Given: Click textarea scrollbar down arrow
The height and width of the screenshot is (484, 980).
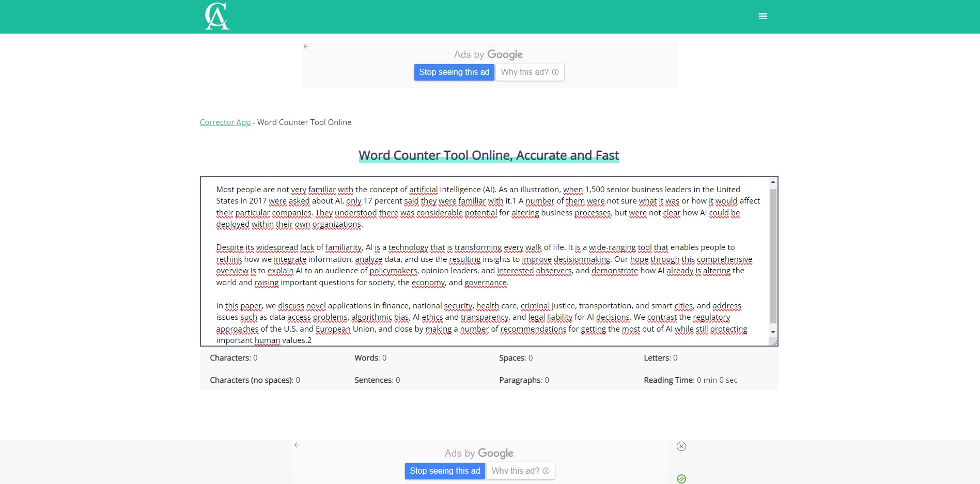Looking at the screenshot, I should [773, 332].
